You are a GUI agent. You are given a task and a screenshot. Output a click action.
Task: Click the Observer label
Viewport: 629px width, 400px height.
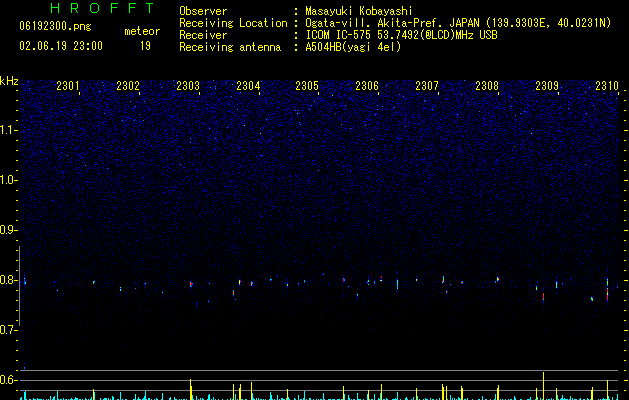coord(203,11)
